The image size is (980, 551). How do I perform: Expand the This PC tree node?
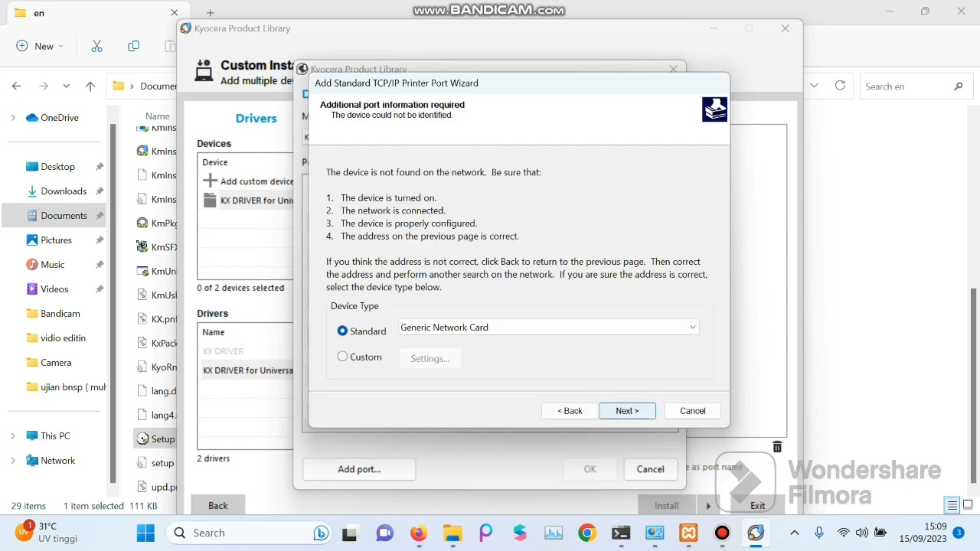click(12, 436)
